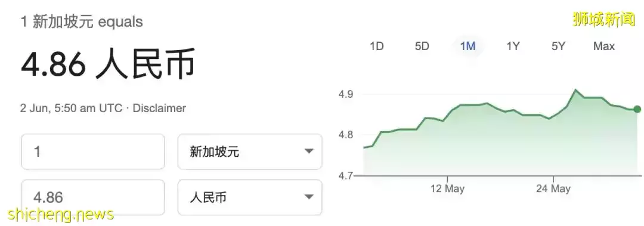Click the 4.86 人民币 result heading

[x=108, y=64]
